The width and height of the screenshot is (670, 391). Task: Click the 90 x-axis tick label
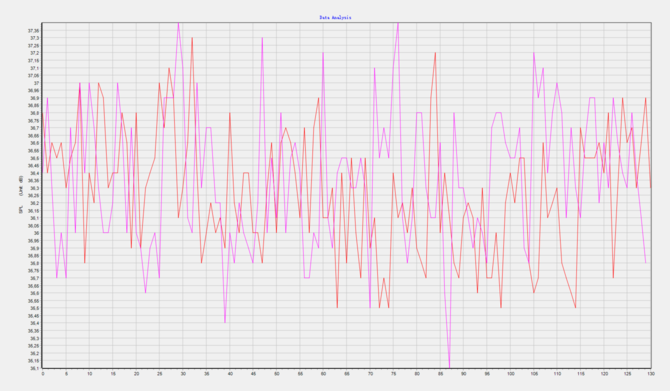tap(464, 373)
